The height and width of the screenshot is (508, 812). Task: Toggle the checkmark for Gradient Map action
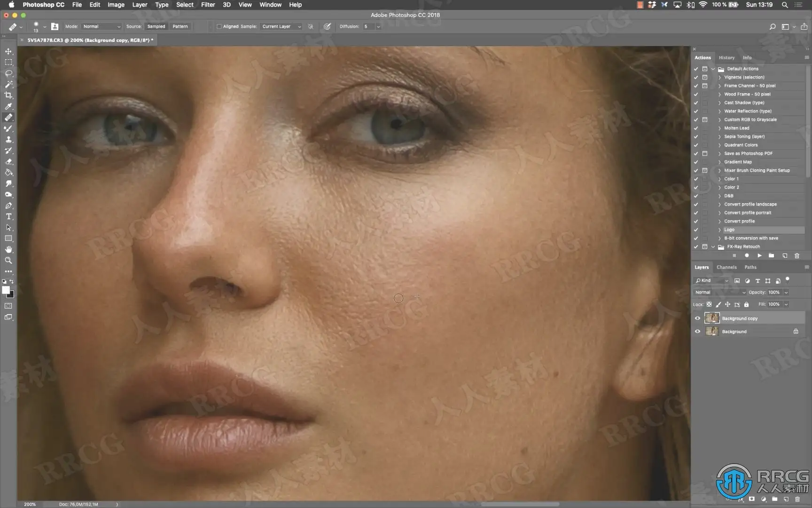pos(696,162)
